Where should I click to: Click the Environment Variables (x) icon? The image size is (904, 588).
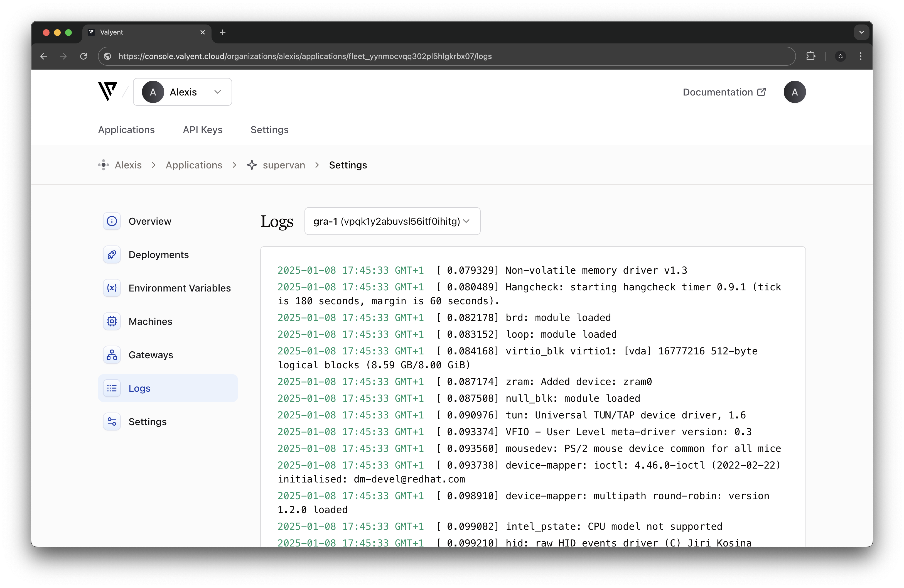(112, 288)
